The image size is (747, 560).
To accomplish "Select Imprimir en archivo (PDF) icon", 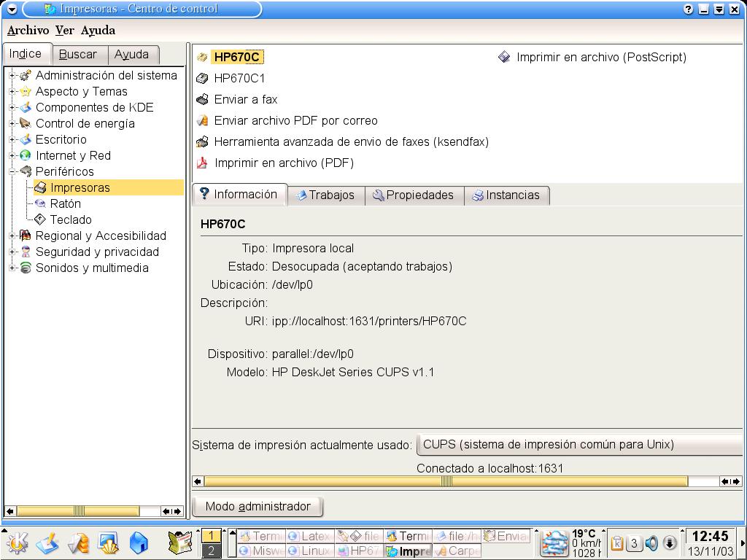I will point(202,163).
